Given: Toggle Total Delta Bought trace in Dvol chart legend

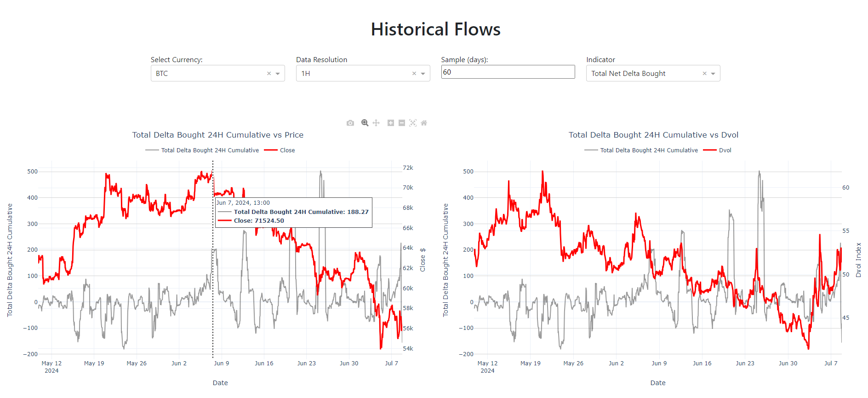Looking at the screenshot, I should pos(641,150).
